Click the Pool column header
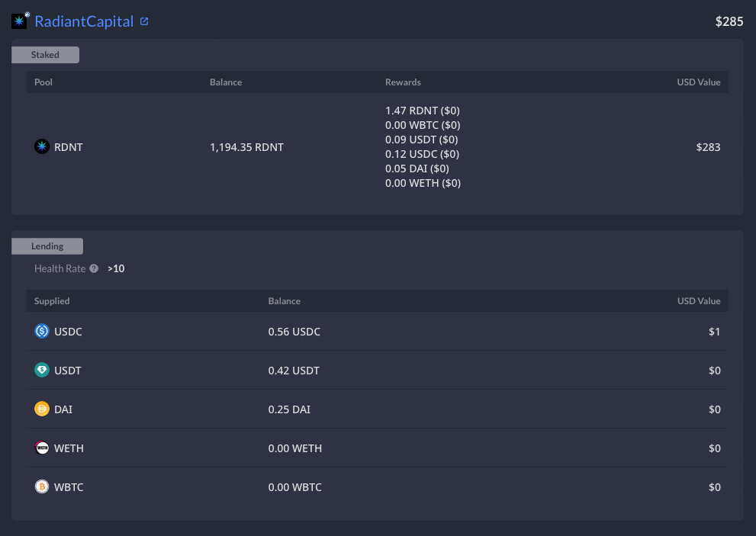Screen dimensions: 756x536 [43, 82]
